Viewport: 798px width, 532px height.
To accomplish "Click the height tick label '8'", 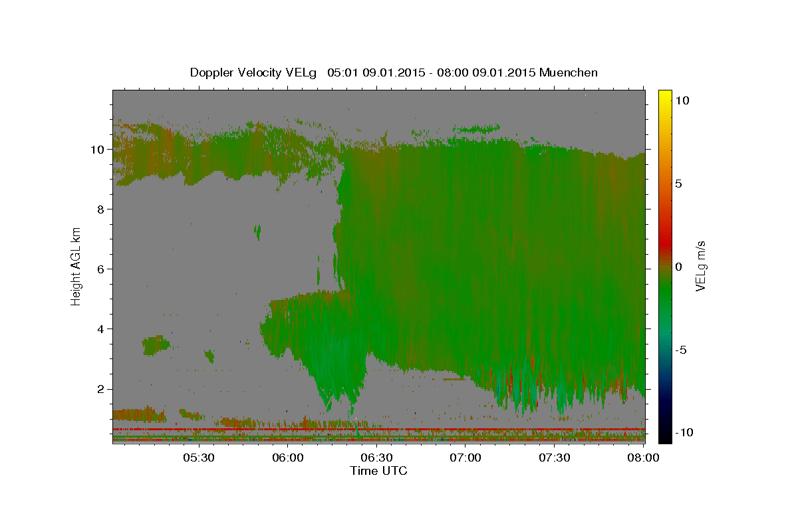I will click(101, 209).
